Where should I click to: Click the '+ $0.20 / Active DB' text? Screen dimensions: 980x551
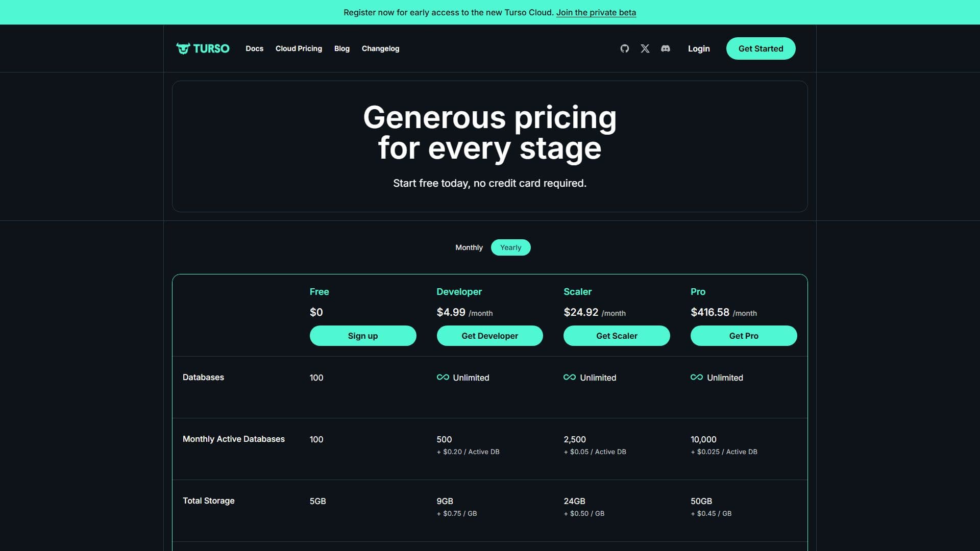tap(468, 452)
